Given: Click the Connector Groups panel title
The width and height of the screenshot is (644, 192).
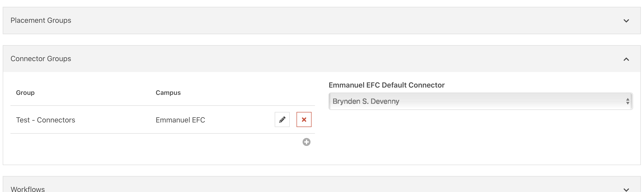Looking at the screenshot, I should pyautogui.click(x=41, y=59).
